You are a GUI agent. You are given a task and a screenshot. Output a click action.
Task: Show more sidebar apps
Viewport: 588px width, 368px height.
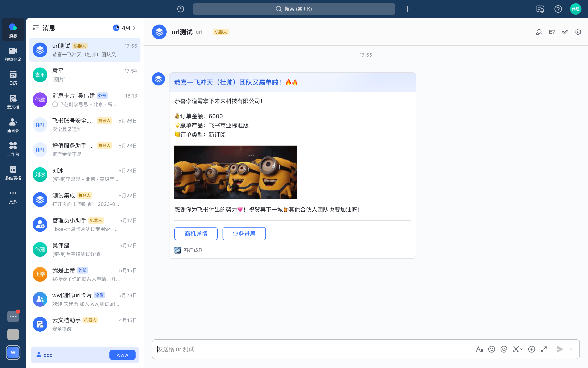(x=13, y=196)
